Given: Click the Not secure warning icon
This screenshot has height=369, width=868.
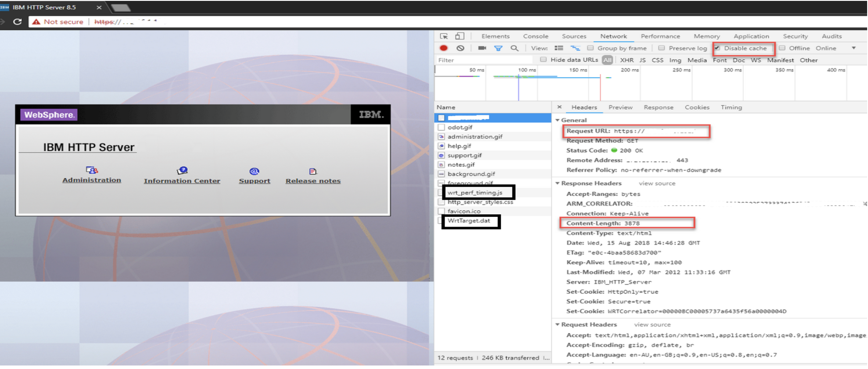Looking at the screenshot, I should 36,21.
